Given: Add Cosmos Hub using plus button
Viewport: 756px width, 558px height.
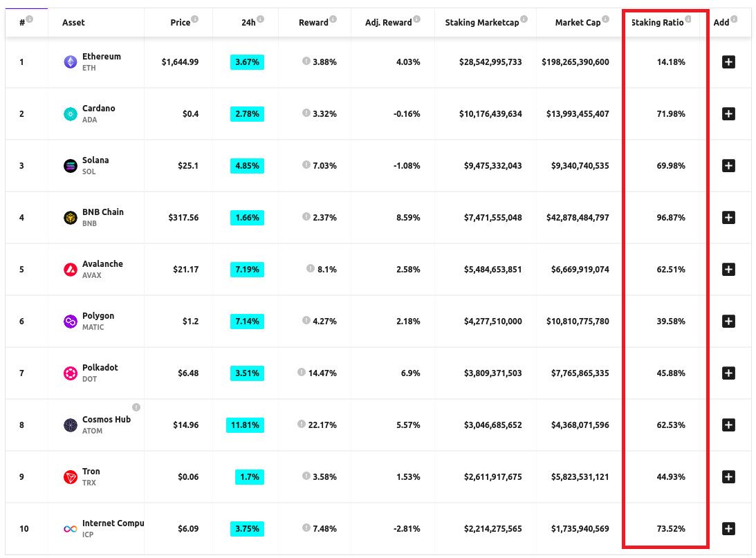Looking at the screenshot, I should pos(728,425).
